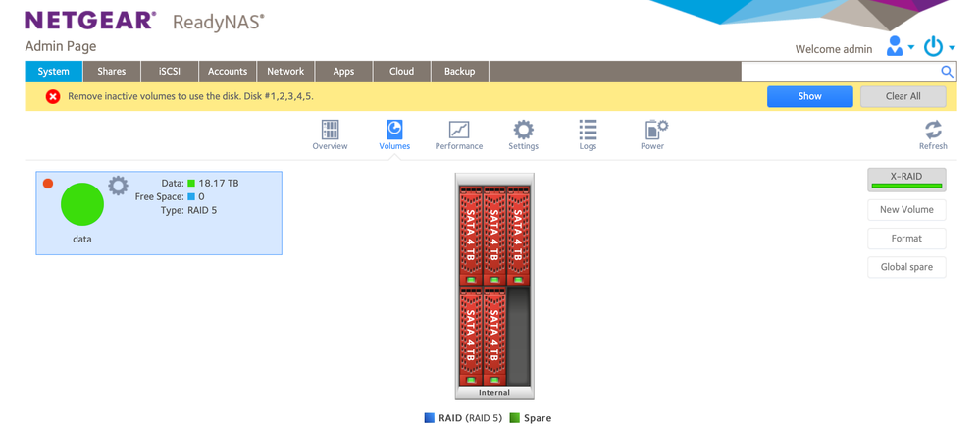Switch to the Cloud tab
This screenshot has height=430, width=980.
pyautogui.click(x=402, y=72)
